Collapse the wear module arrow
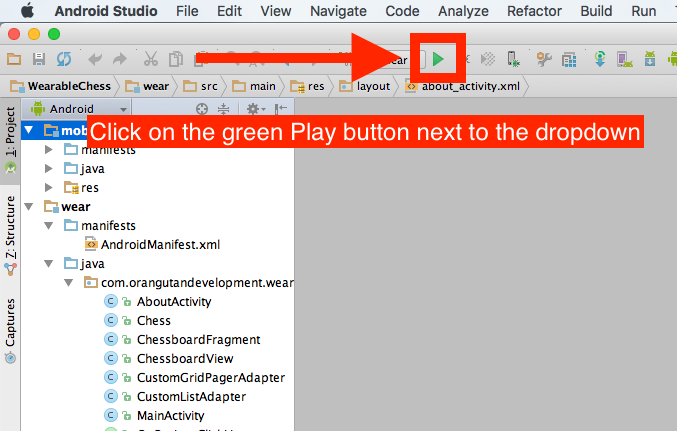The image size is (677, 431). [x=28, y=206]
